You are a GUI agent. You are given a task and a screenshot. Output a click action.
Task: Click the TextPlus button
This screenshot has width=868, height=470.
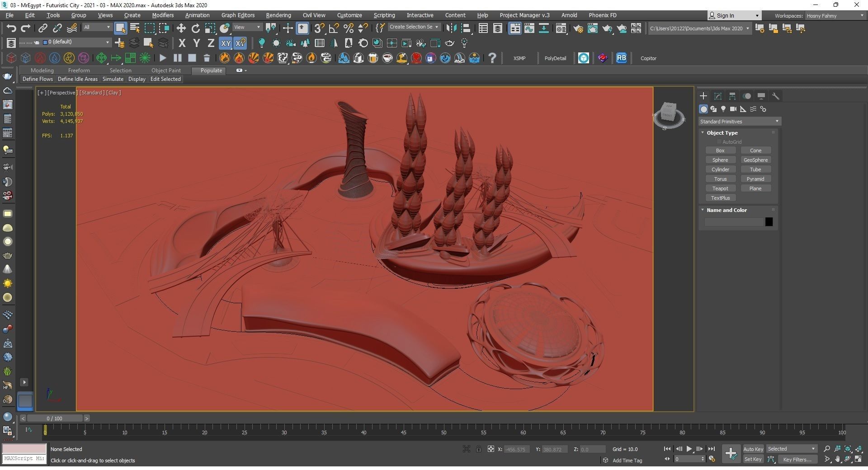click(x=720, y=198)
